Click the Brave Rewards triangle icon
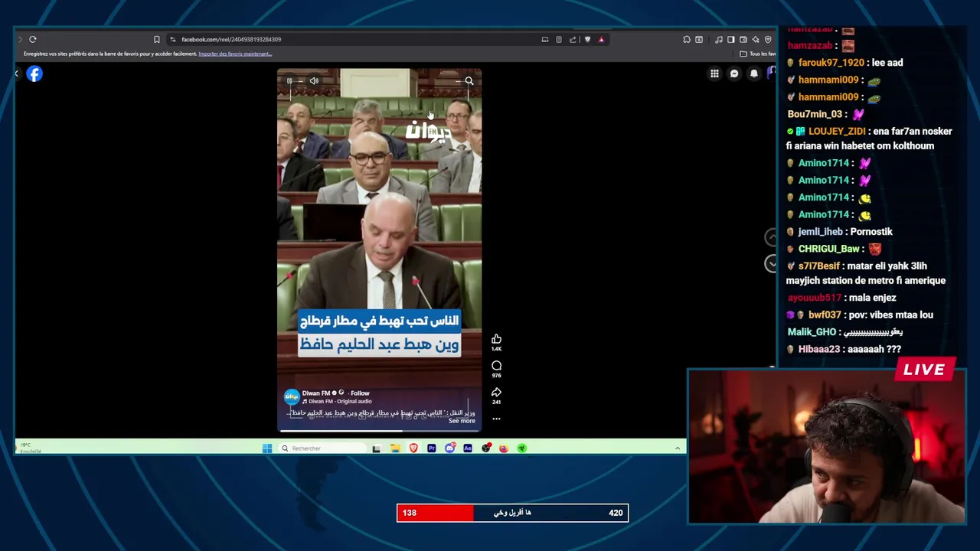The width and height of the screenshot is (980, 551). [601, 39]
